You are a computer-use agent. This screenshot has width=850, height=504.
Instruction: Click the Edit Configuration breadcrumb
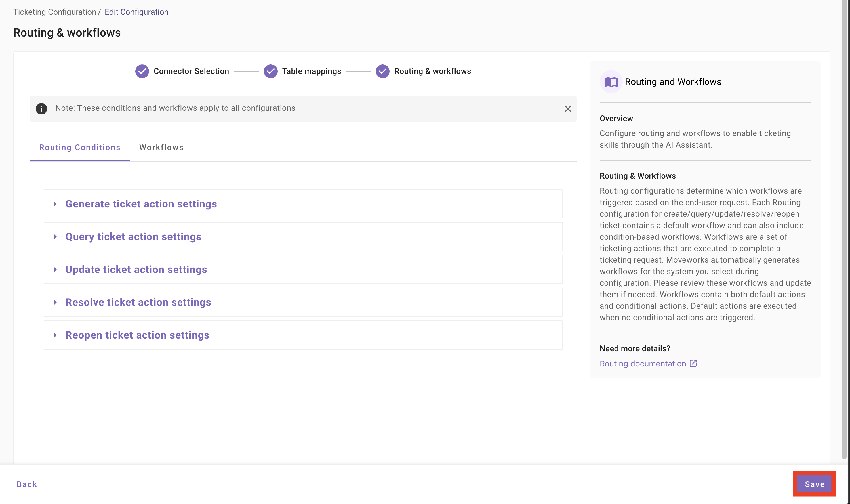[136, 12]
